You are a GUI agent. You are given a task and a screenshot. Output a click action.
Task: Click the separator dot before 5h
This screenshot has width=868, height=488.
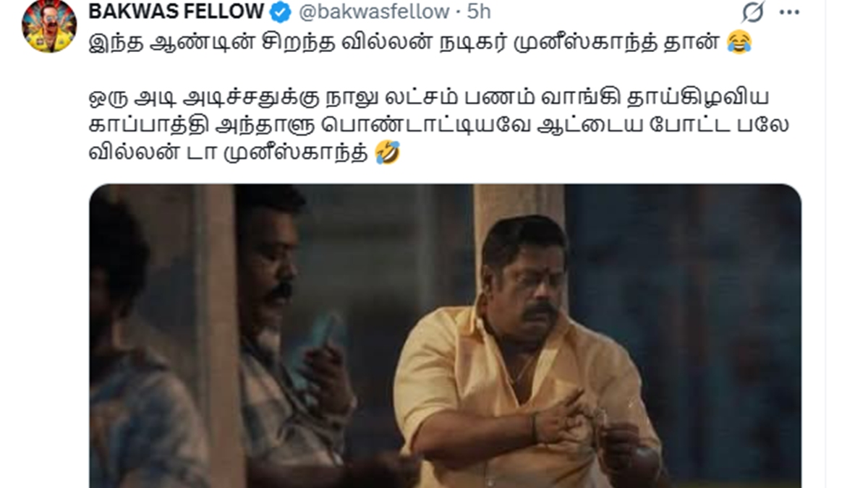(x=457, y=12)
